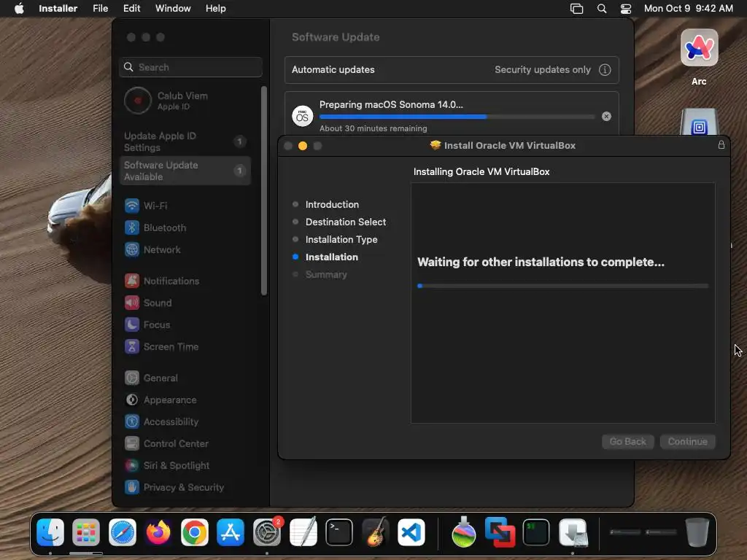The width and height of the screenshot is (747, 560).
Task: Select Focus in the Settings sidebar
Action: click(x=186, y=324)
